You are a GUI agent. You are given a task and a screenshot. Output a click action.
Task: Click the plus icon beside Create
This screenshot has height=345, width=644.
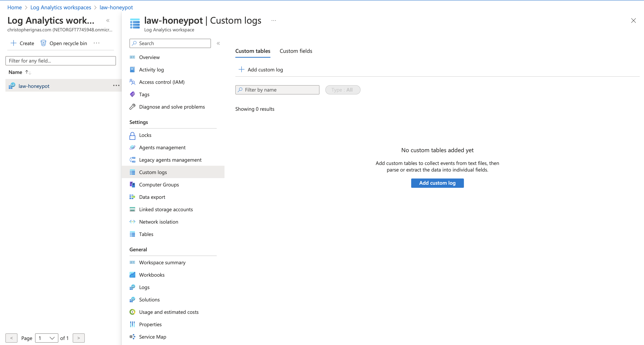14,43
